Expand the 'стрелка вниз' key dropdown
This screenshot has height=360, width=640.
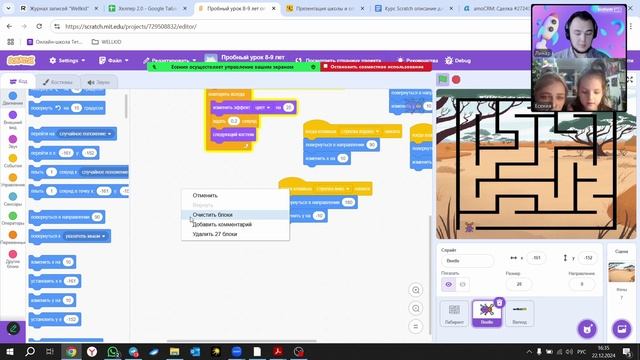332,189
